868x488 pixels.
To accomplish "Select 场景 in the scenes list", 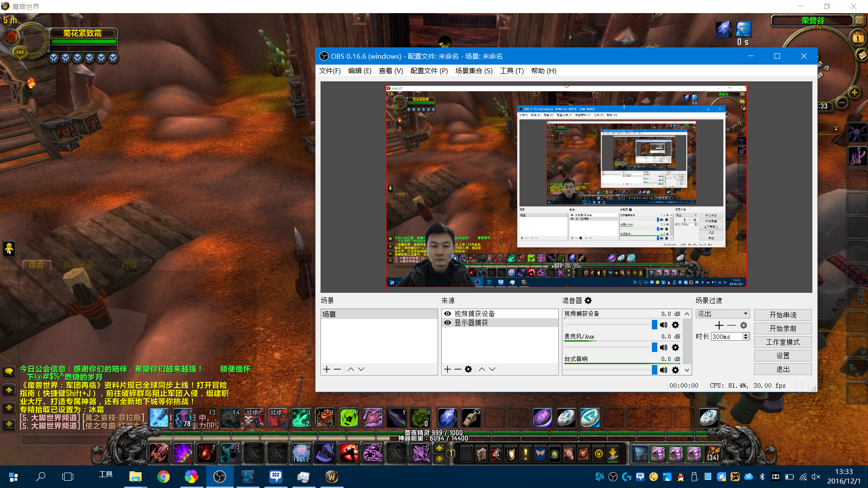I will pos(379,314).
